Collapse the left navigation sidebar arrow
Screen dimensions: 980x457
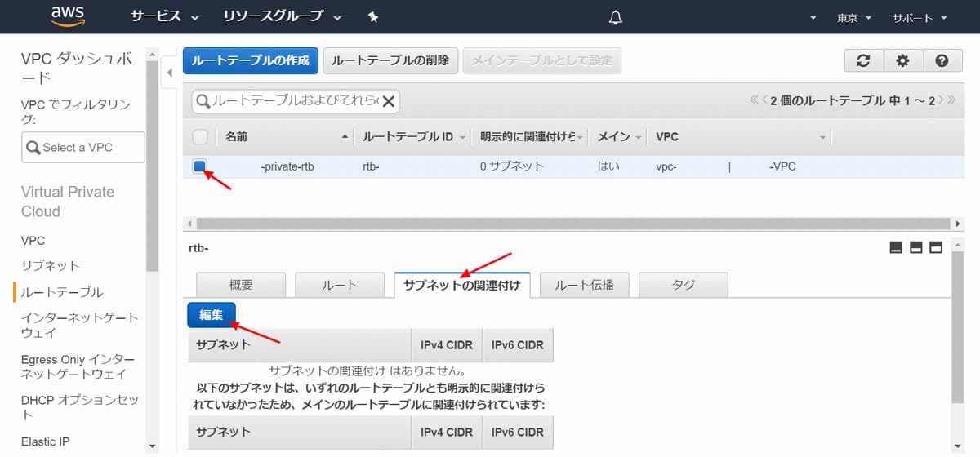tap(170, 73)
